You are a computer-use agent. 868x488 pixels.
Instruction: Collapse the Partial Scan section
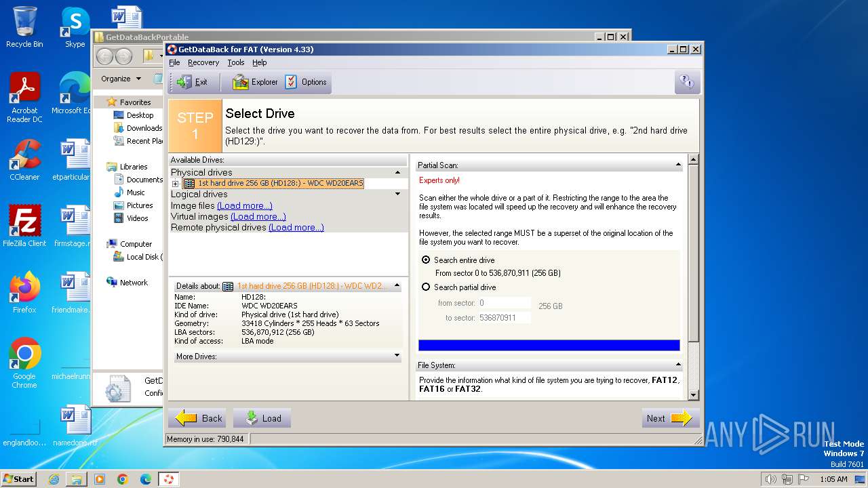[678, 165]
